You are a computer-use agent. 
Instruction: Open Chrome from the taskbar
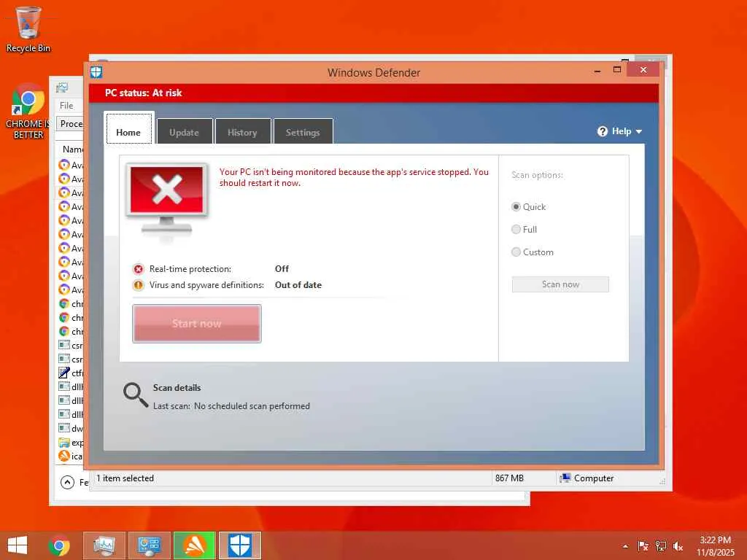click(x=59, y=545)
